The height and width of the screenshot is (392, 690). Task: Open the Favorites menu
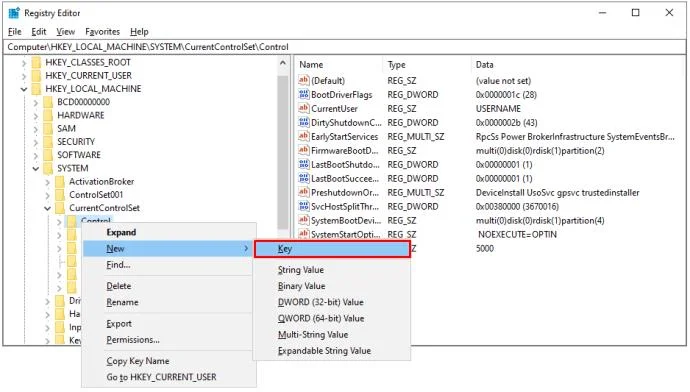pyautogui.click(x=103, y=32)
